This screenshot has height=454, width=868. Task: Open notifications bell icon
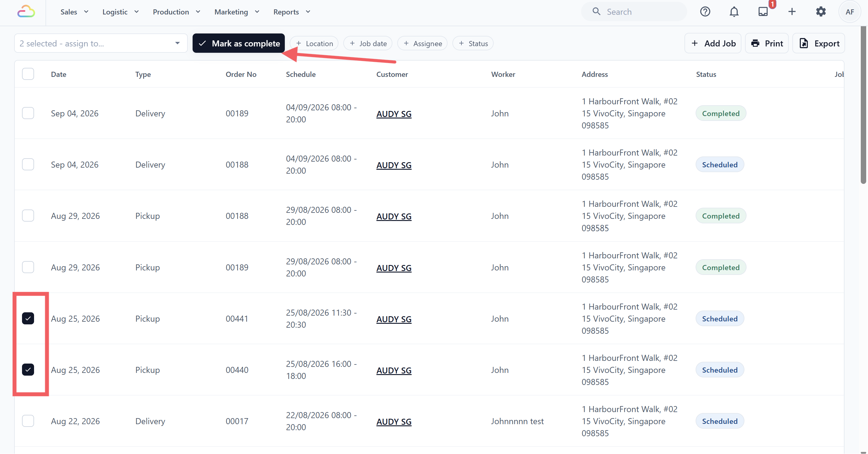[734, 12]
